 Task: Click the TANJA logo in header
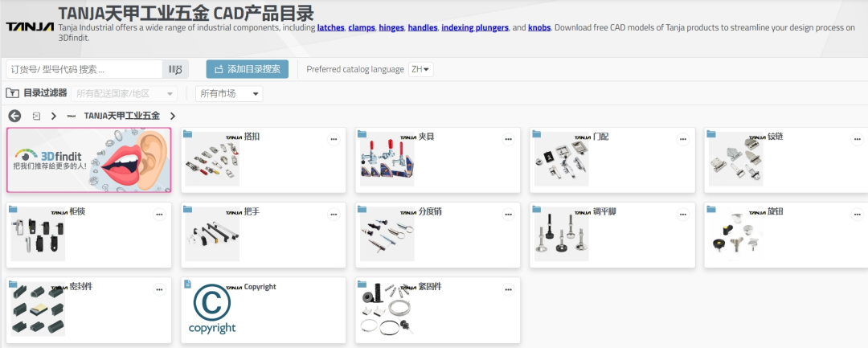pyautogui.click(x=30, y=27)
